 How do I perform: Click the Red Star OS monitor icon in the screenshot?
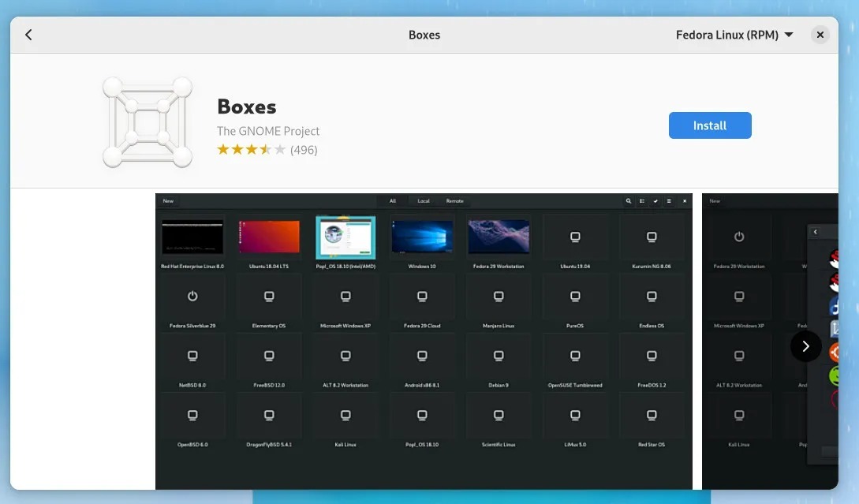coord(652,415)
